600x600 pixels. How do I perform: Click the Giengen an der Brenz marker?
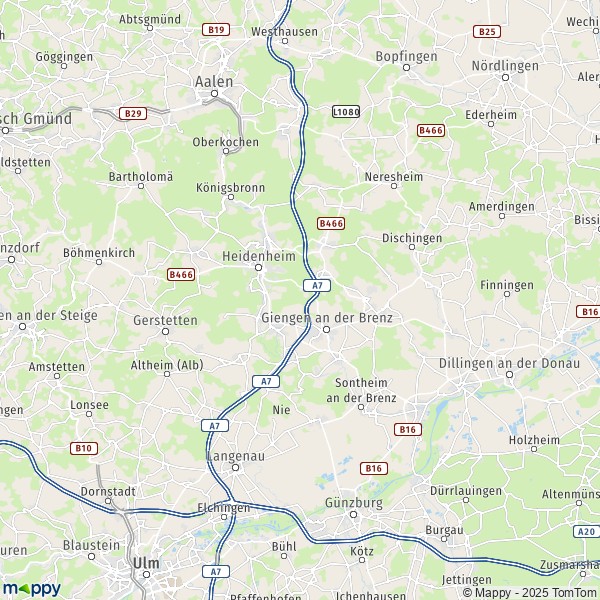point(326,329)
